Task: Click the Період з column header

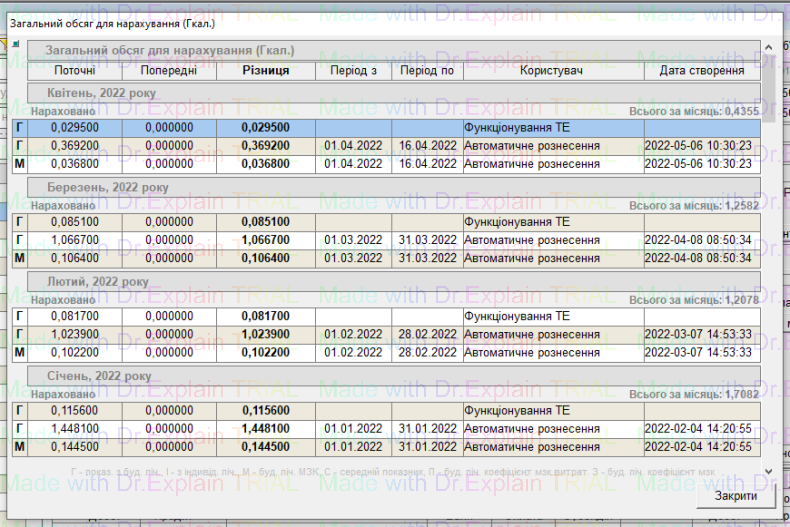Action: pyautogui.click(x=353, y=71)
